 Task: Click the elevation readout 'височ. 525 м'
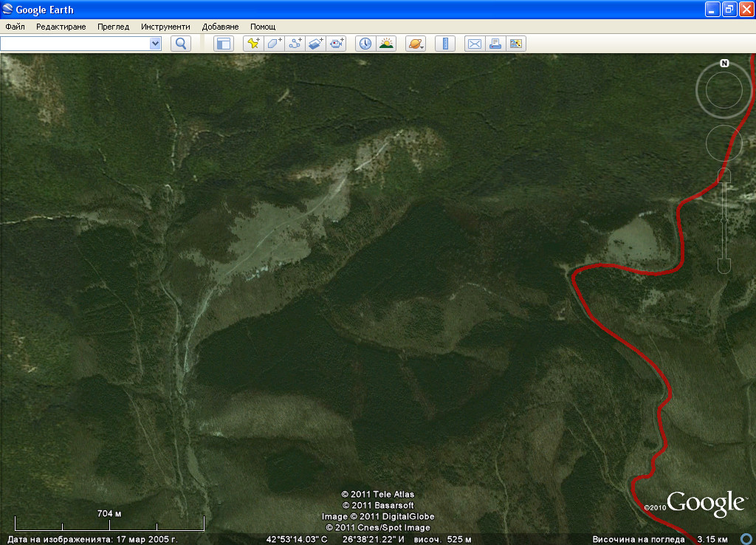[x=443, y=539]
